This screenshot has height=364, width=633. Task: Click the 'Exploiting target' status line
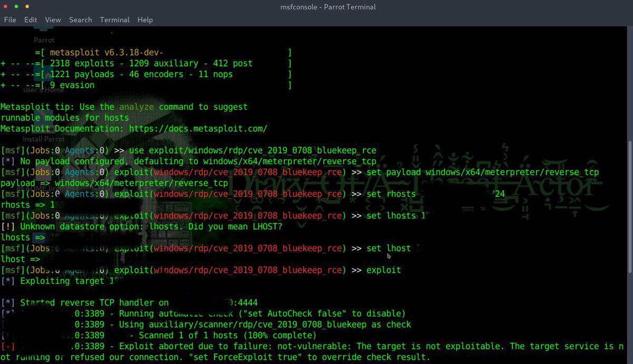pyautogui.click(x=62, y=281)
